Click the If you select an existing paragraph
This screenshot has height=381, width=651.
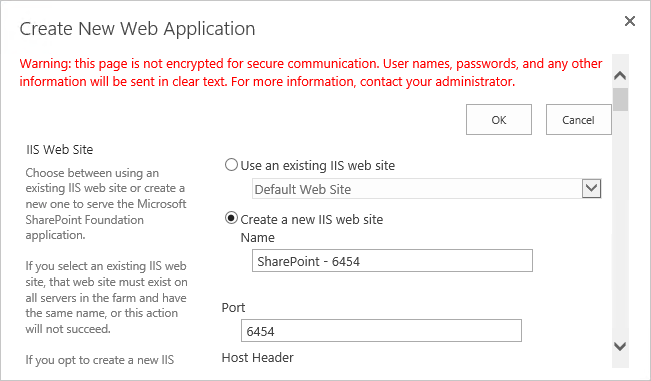[x=106, y=297]
